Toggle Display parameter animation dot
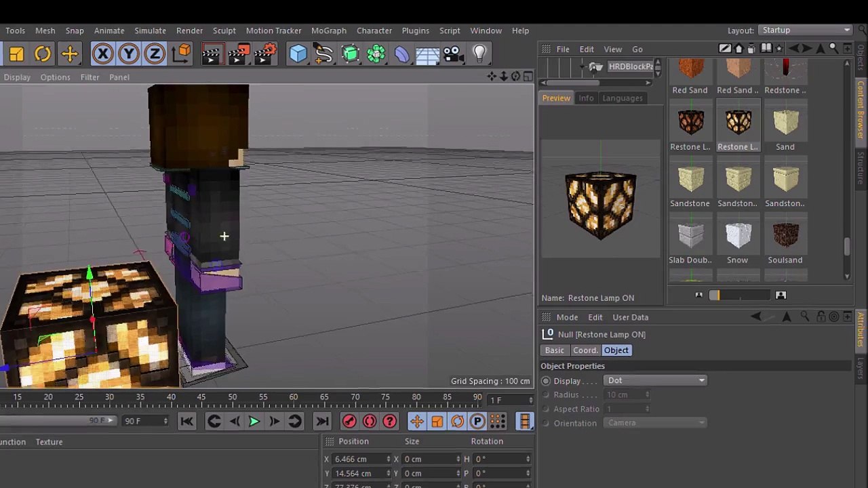The height and width of the screenshot is (488, 868). (x=546, y=381)
